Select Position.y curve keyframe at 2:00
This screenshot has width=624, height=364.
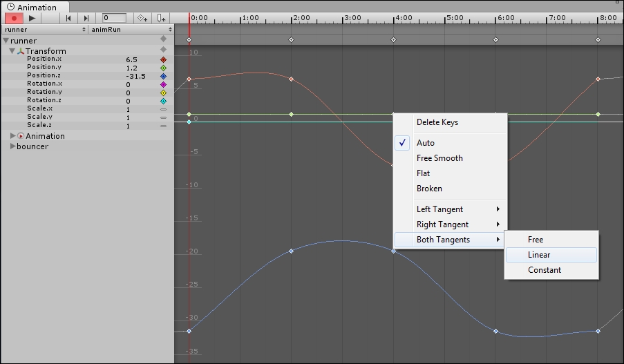(x=292, y=114)
